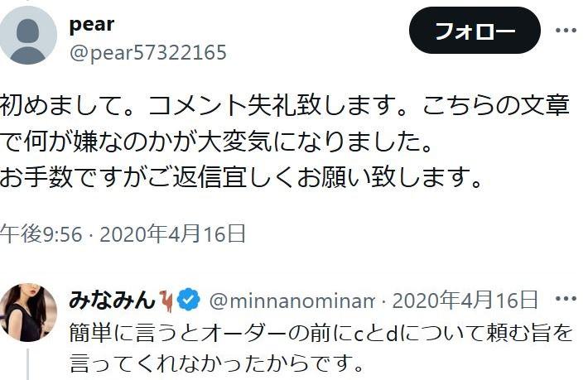Click the reply line 言ってくれなかったからです
Screen dimensions: 588x380
(217, 363)
